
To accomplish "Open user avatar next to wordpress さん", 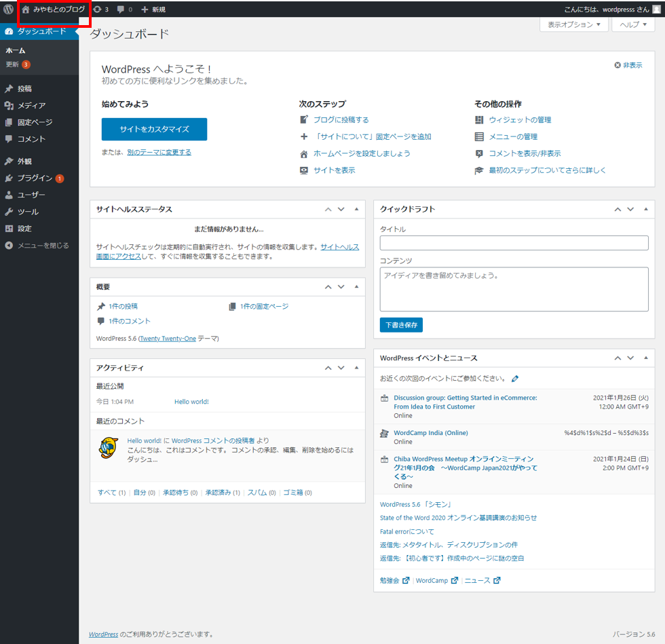I will point(656,10).
